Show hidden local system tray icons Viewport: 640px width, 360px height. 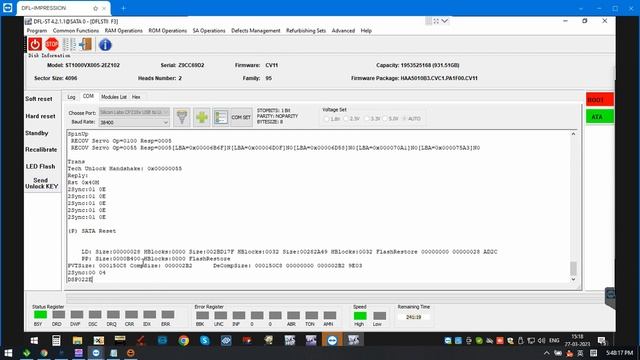click(x=547, y=353)
